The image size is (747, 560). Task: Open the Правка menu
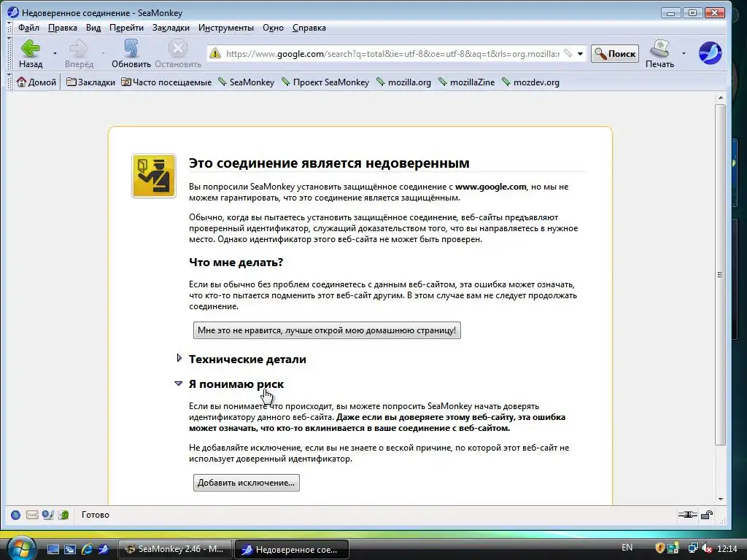63,28
